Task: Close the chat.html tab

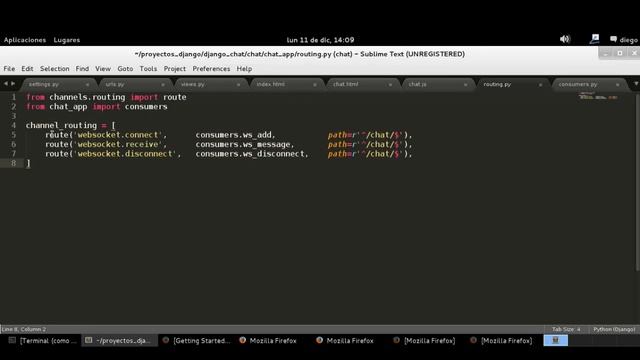Action: coord(390,84)
